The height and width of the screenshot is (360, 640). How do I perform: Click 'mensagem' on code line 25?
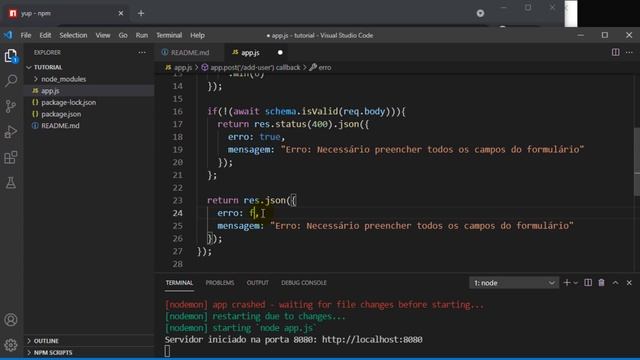pyautogui.click(x=238, y=225)
